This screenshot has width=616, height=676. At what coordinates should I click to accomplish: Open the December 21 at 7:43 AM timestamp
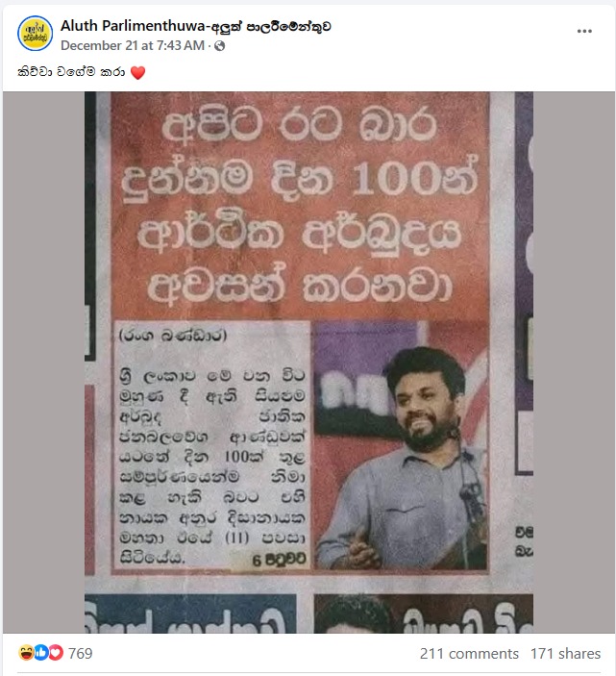pos(133,46)
